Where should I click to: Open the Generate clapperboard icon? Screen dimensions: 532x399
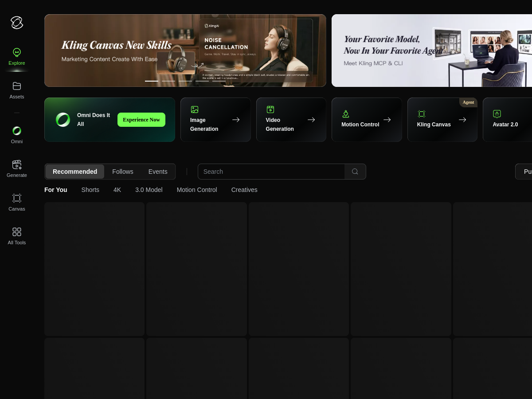[x=17, y=164]
